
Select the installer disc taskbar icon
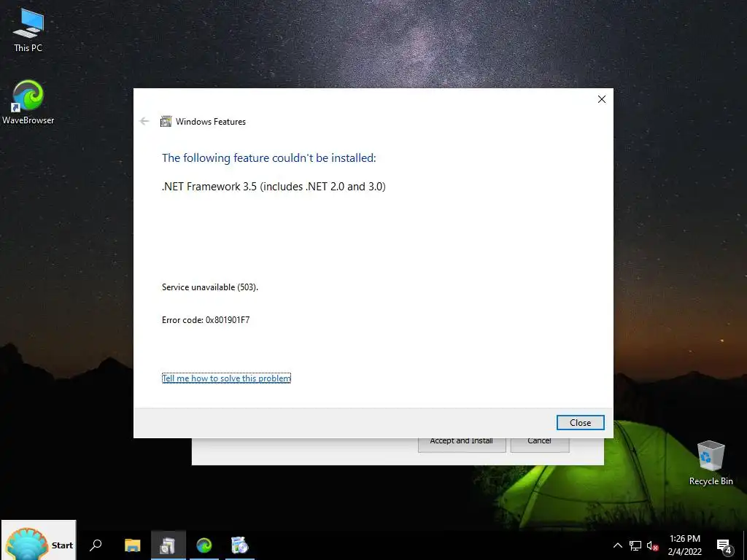click(x=239, y=545)
